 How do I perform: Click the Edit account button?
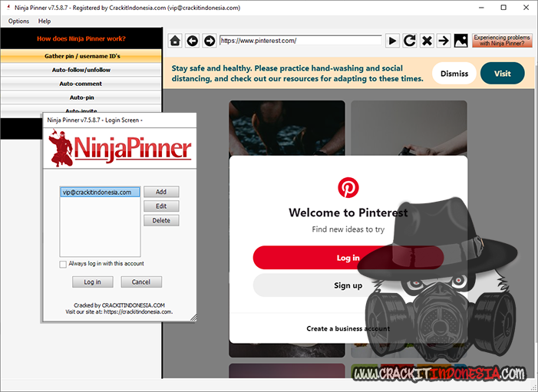point(161,206)
